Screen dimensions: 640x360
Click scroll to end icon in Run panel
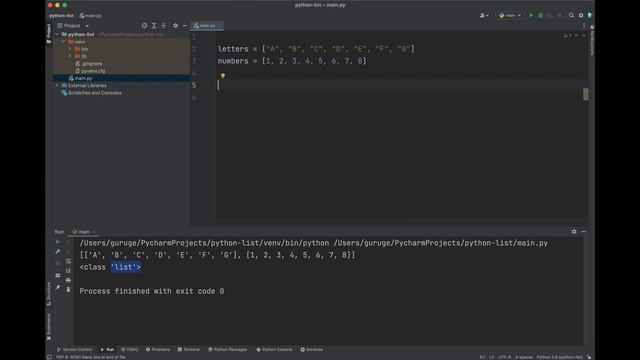tap(68, 270)
